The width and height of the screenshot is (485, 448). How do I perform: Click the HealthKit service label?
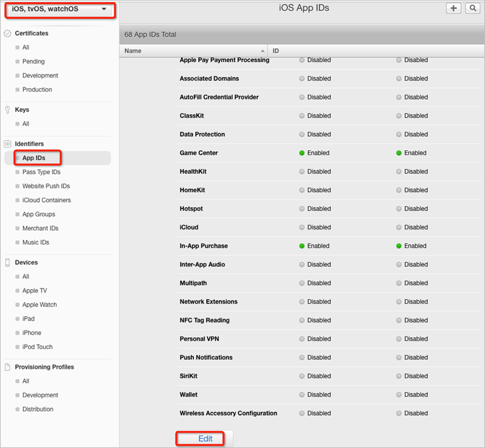click(x=193, y=172)
